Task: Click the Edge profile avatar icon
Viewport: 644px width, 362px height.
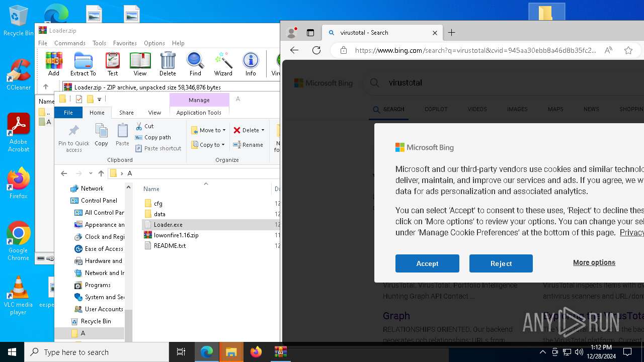Action: pos(291,33)
